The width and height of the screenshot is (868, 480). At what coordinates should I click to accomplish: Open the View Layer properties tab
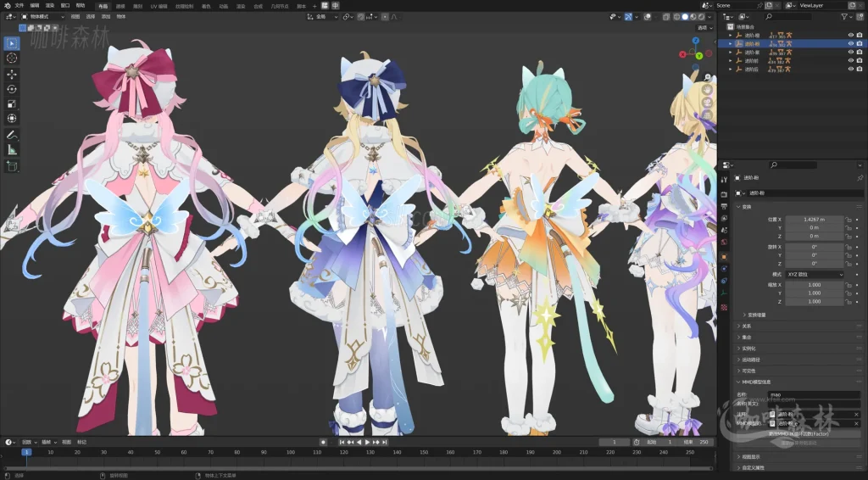724,218
